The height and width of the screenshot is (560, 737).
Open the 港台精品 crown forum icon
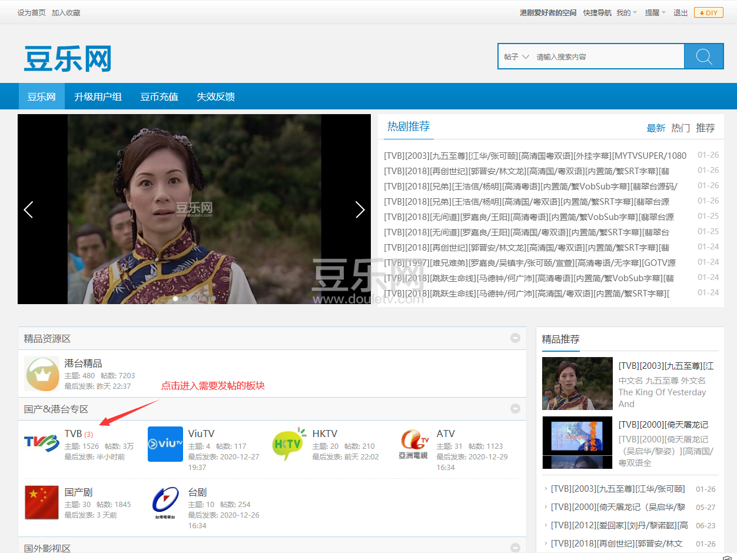click(42, 374)
